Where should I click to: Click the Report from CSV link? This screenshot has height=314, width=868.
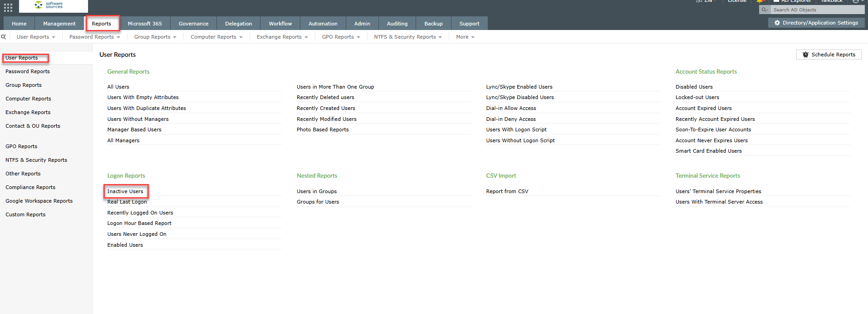click(x=507, y=191)
